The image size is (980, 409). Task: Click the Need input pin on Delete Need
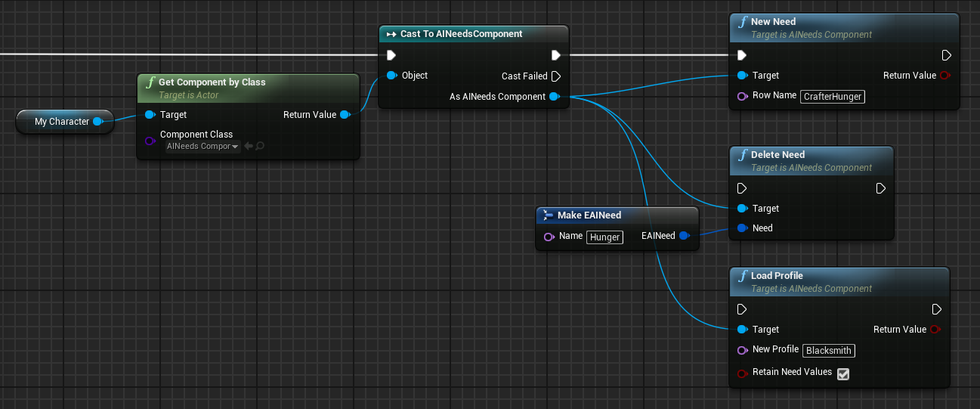tap(742, 228)
